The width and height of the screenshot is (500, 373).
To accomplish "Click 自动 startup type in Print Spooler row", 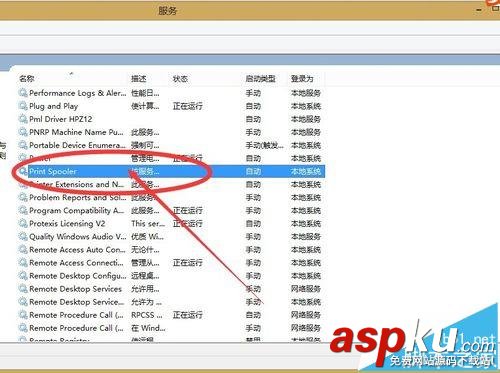I will (253, 171).
